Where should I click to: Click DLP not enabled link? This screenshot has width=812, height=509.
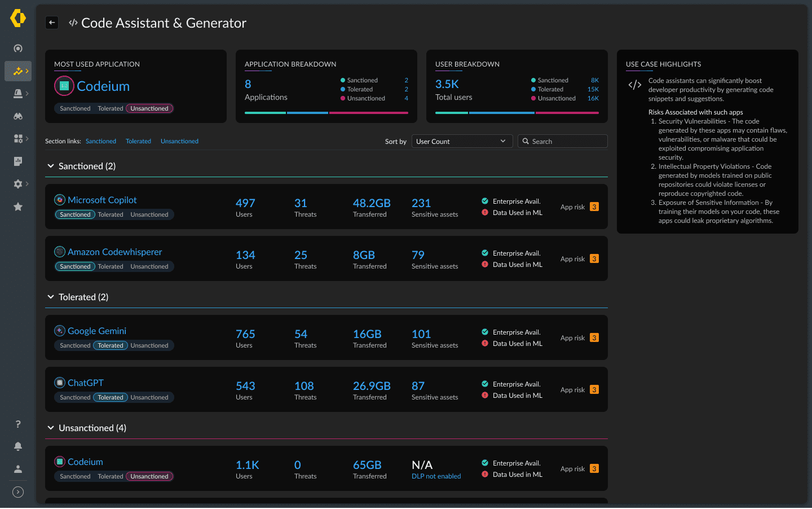[x=436, y=476]
